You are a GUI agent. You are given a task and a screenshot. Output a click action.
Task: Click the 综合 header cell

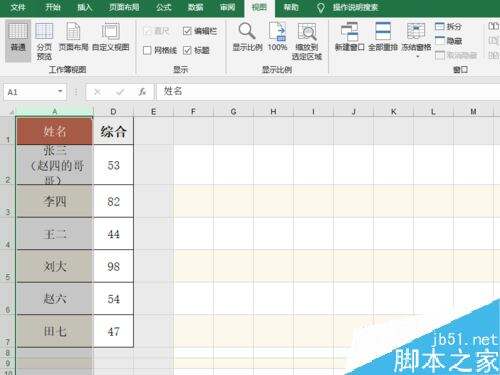coord(113,131)
